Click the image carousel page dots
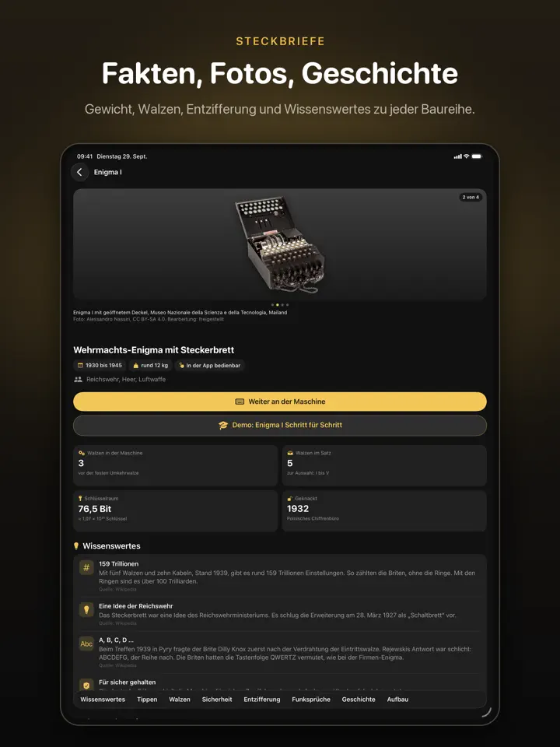Screen dimensions: 560x747 coord(280,304)
